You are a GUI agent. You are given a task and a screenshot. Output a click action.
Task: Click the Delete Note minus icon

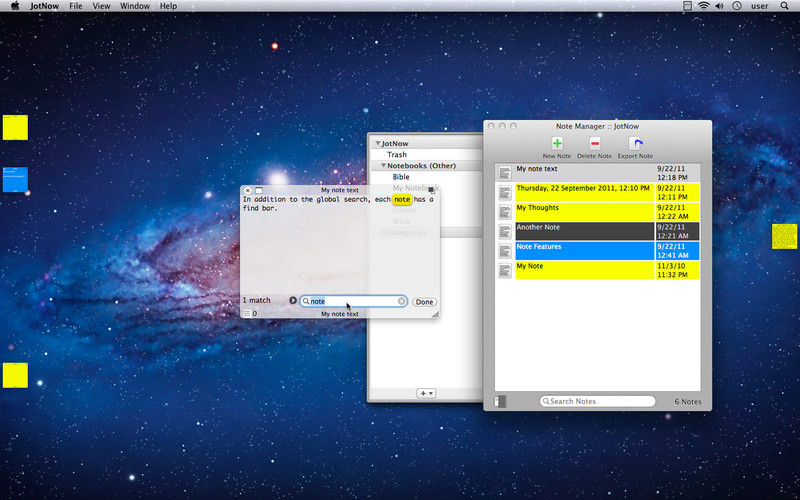pos(595,144)
